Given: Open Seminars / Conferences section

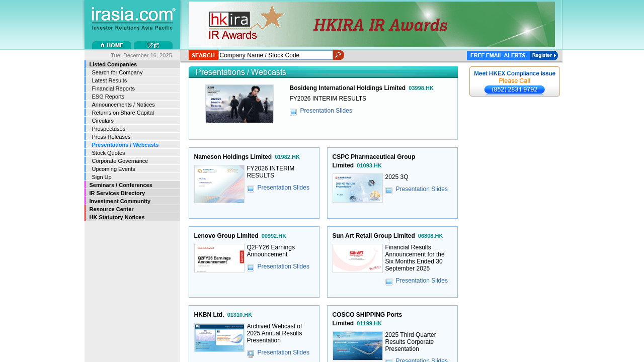Looking at the screenshot, I should (132, 185).
